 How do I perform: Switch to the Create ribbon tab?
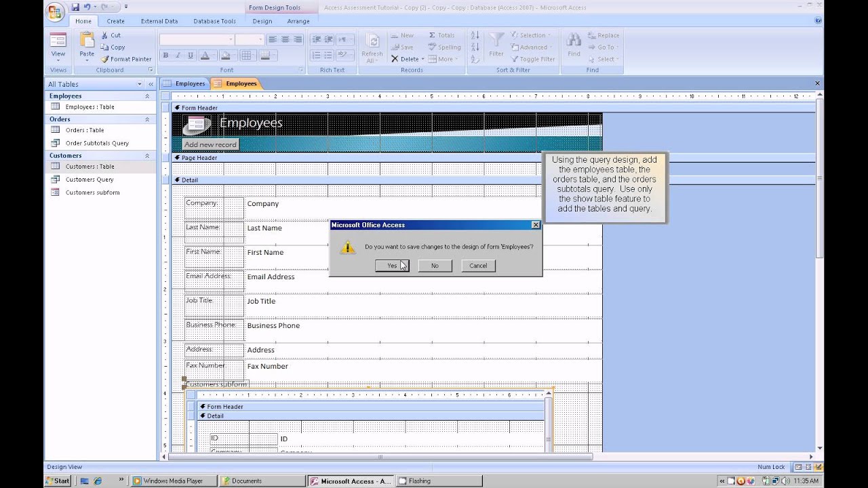115,21
